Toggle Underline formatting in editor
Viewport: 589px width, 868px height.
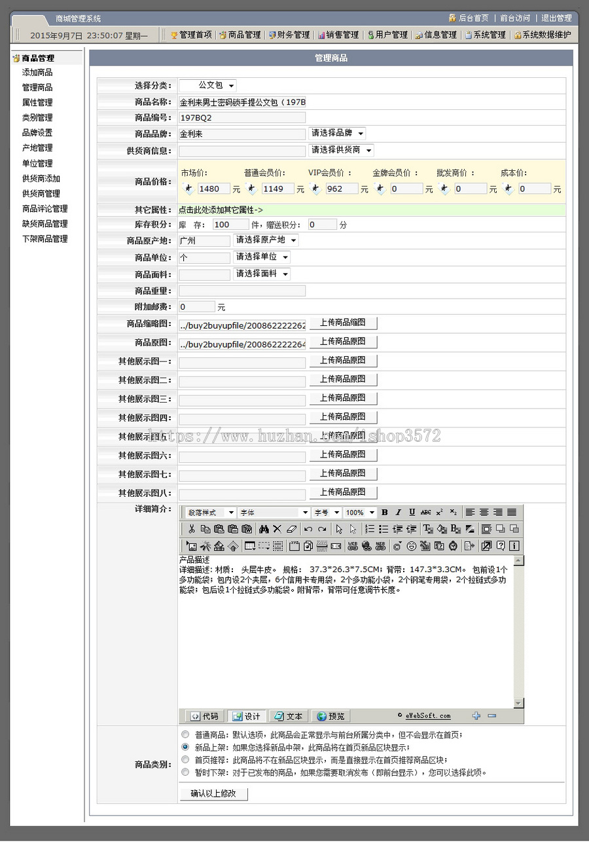412,513
